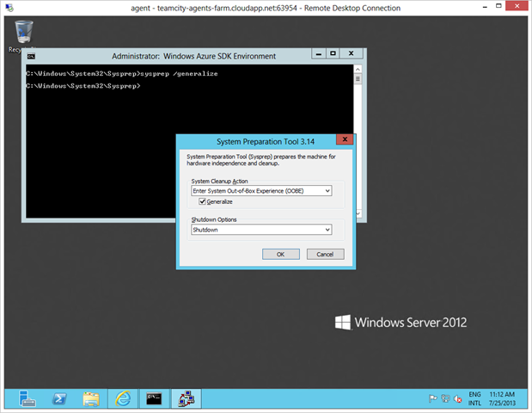
Task: Open the ENG INTL language indicator
Action: pyautogui.click(x=474, y=398)
